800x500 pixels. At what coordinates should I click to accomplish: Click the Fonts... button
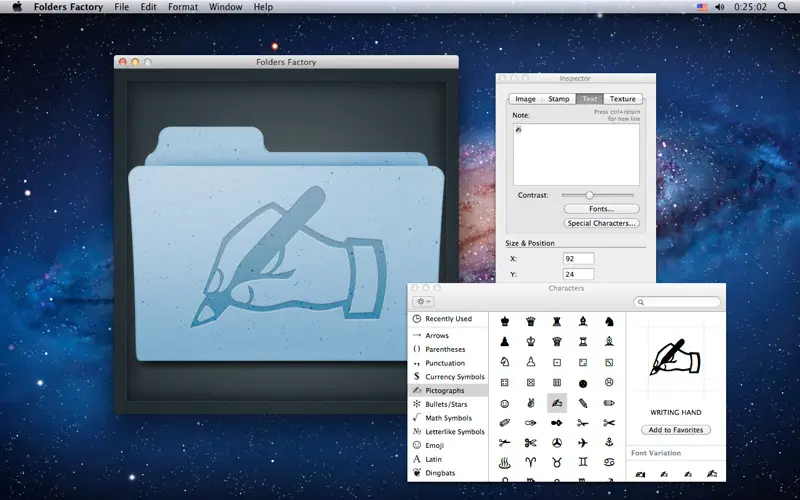pyautogui.click(x=602, y=209)
